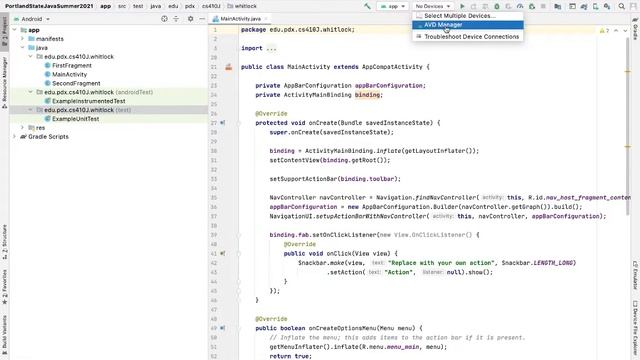Expand Gradle Scripts node
Image resolution: width=640 pixels, height=360 pixels.
click(x=15, y=137)
